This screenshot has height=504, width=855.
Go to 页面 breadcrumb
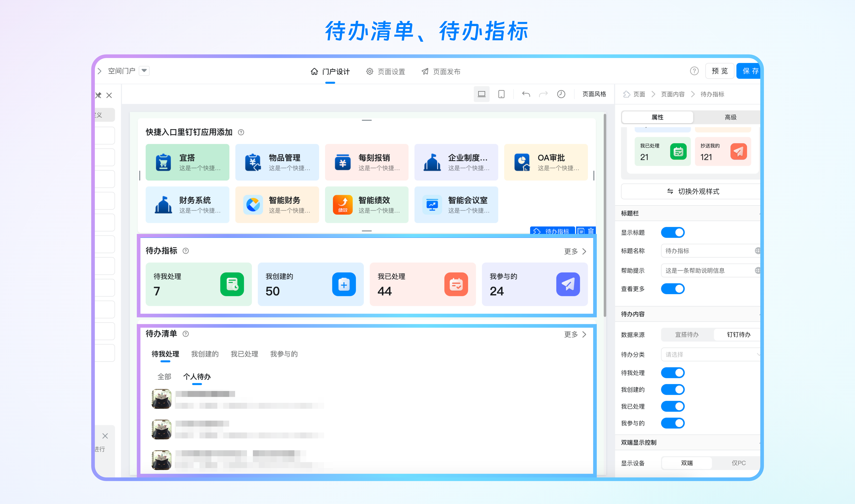tap(634, 94)
